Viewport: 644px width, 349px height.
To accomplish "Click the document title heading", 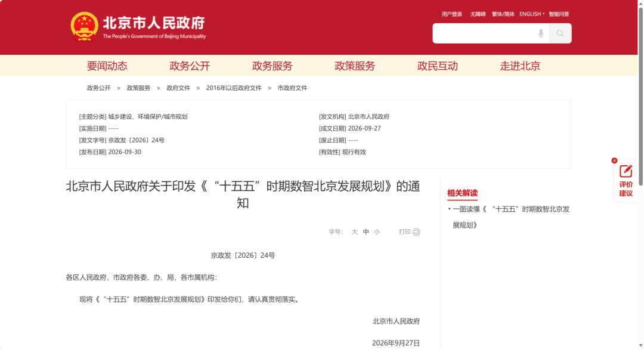I will tap(243, 194).
